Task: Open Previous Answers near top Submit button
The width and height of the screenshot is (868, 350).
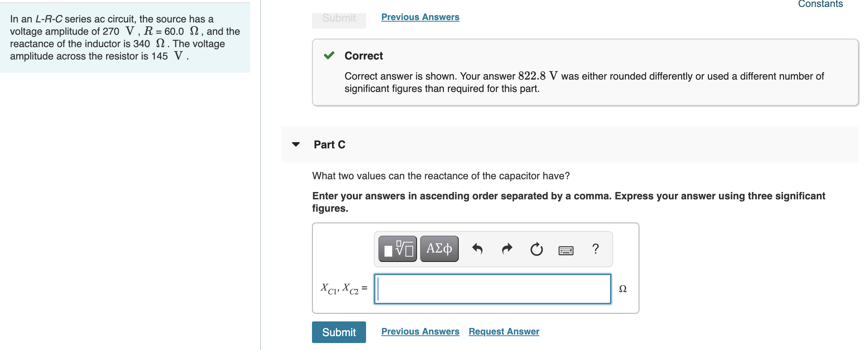Action: (419, 17)
